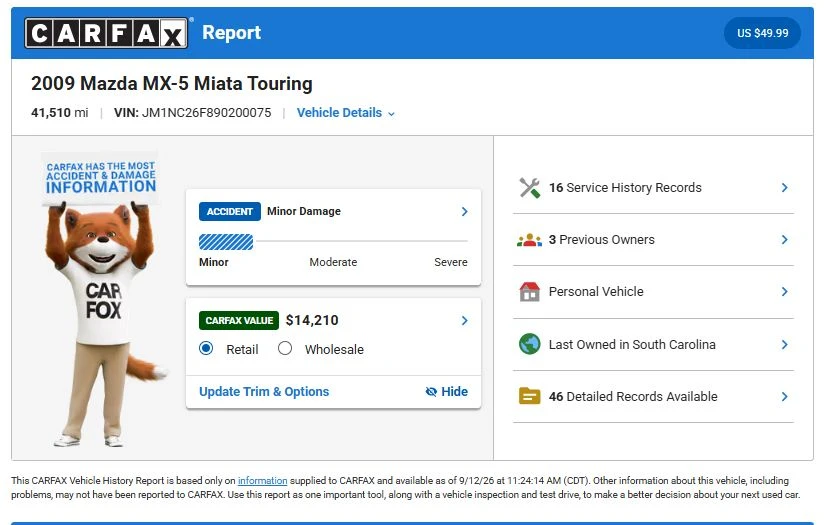Click the striped damage severity bar
This screenshot has width=840, height=525.
pos(226,242)
